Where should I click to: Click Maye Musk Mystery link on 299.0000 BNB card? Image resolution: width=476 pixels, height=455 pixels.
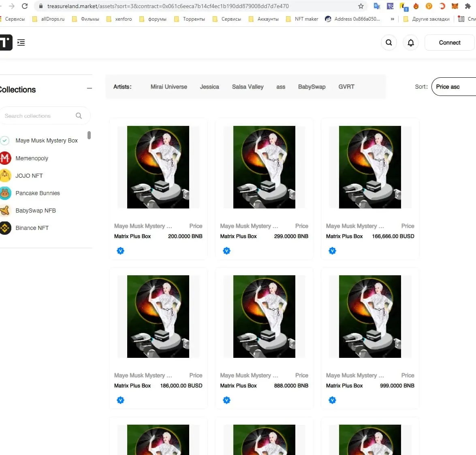[x=249, y=226]
